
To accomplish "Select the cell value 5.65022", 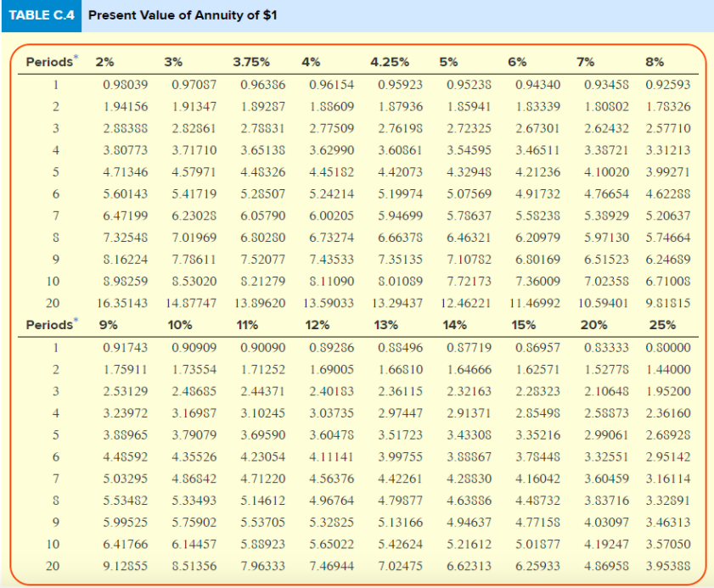I will pyautogui.click(x=331, y=545).
